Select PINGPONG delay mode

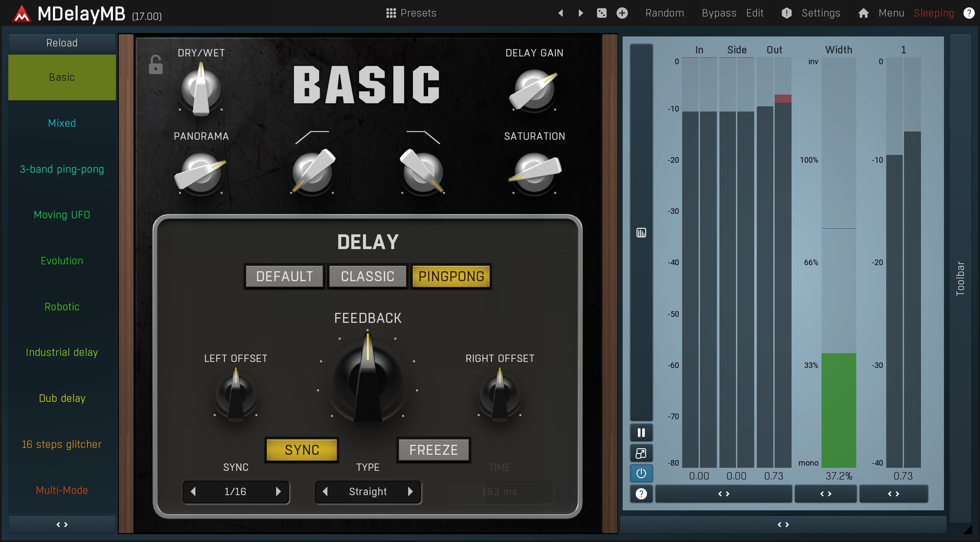click(x=451, y=276)
